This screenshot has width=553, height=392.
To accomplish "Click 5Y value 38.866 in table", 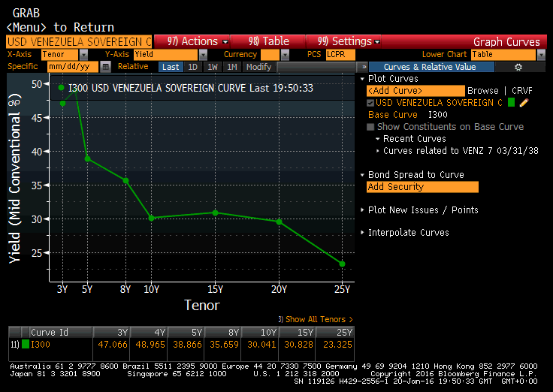I will (x=187, y=345).
